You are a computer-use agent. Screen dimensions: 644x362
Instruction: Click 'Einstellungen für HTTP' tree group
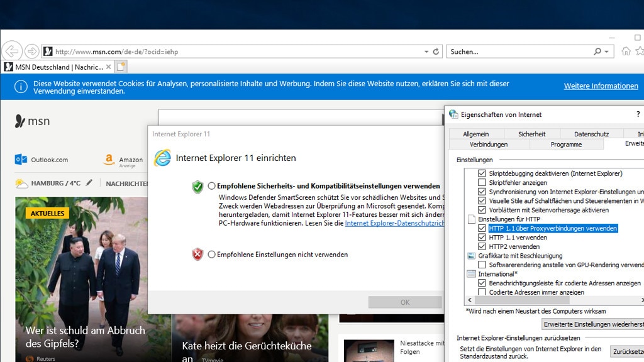click(x=509, y=219)
